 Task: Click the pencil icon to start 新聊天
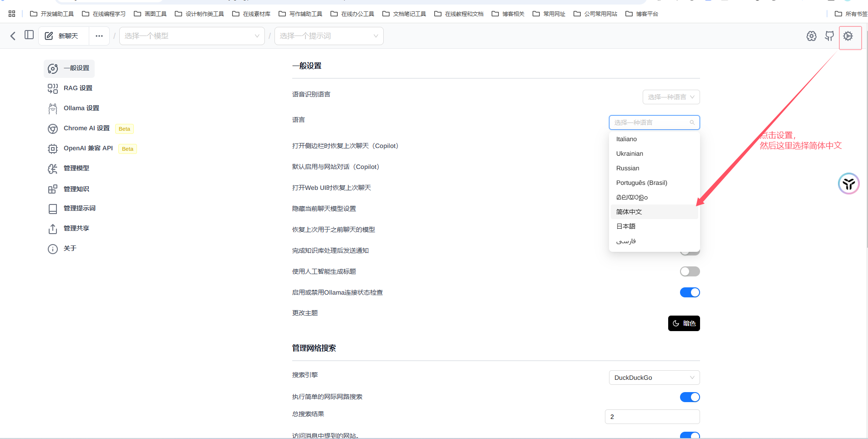pyautogui.click(x=50, y=36)
